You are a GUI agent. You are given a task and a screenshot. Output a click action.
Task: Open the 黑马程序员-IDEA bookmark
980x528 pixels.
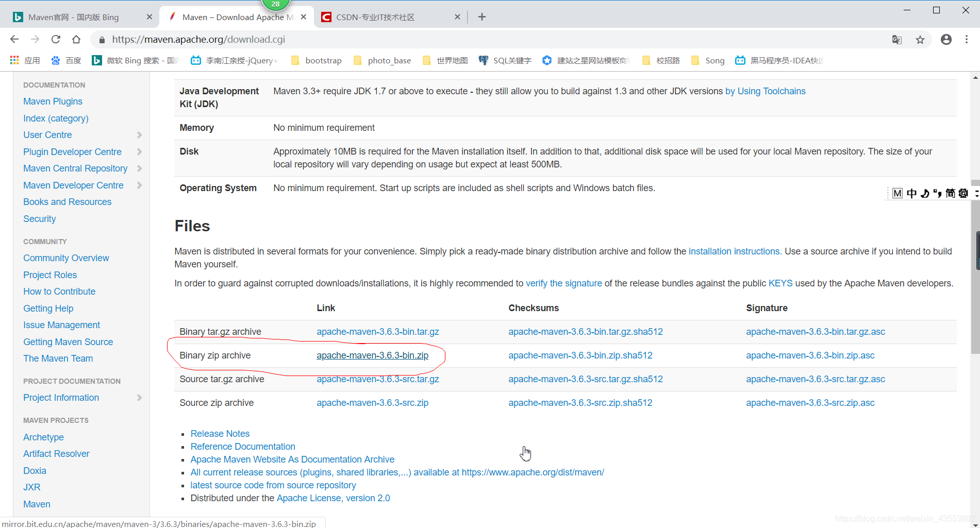point(779,60)
